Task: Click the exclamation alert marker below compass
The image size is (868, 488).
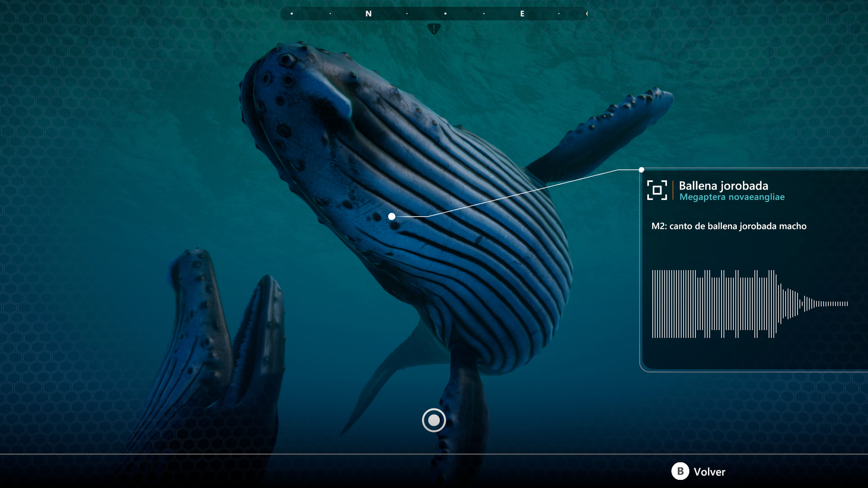Action: (434, 29)
